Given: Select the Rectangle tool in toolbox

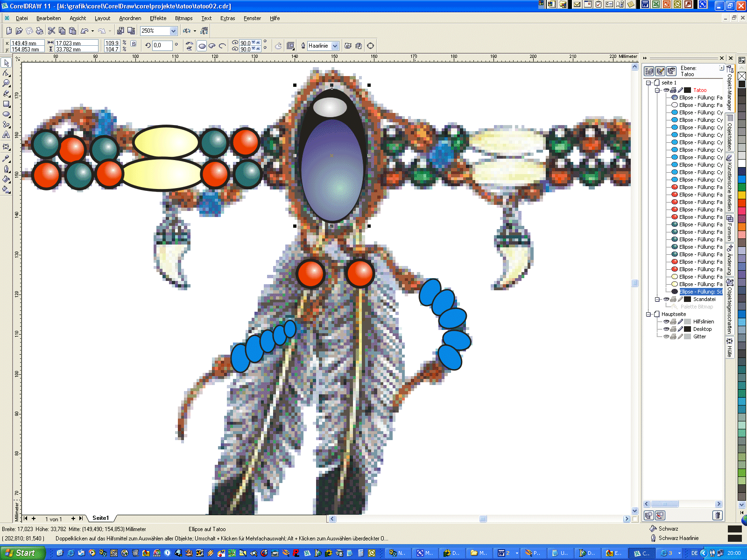Looking at the screenshot, I should point(6,104).
